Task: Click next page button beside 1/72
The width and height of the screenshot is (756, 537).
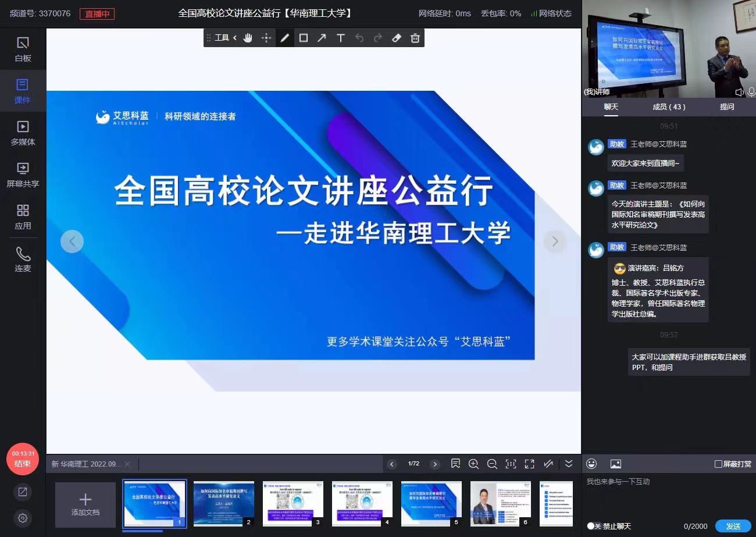Action: 435,464
